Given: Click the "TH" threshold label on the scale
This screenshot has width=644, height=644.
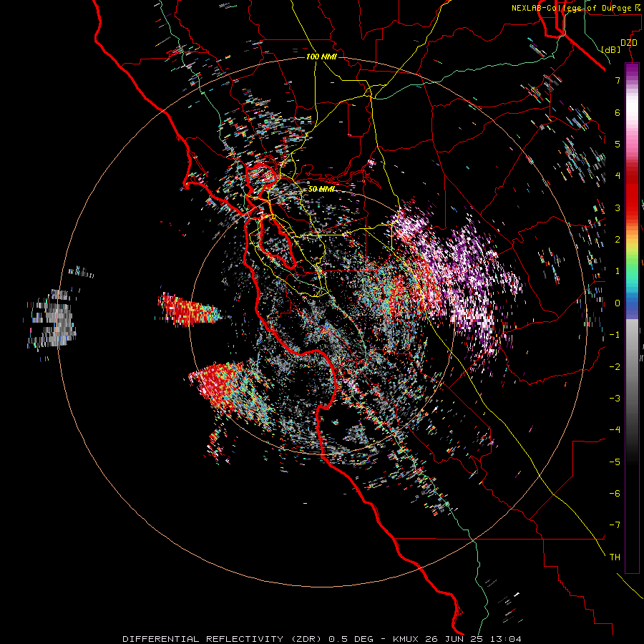Looking at the screenshot, I should [x=615, y=557].
